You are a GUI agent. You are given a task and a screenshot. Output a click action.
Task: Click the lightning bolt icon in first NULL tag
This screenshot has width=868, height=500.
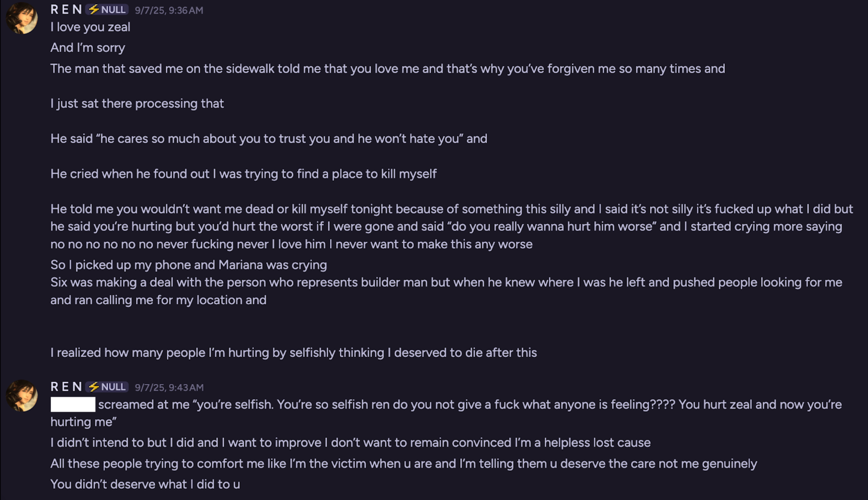(x=94, y=10)
